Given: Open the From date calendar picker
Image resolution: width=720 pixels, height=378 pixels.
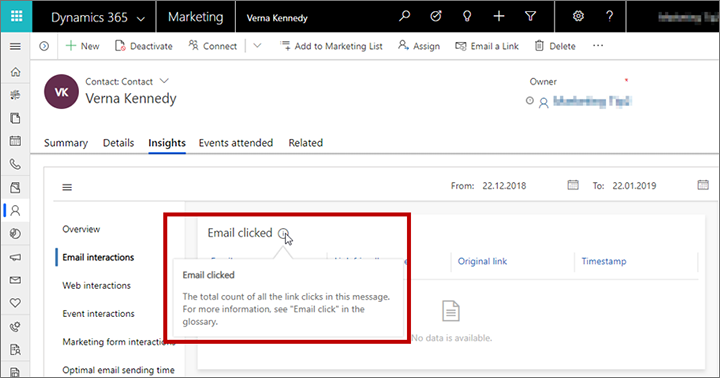Looking at the screenshot, I should (x=573, y=185).
